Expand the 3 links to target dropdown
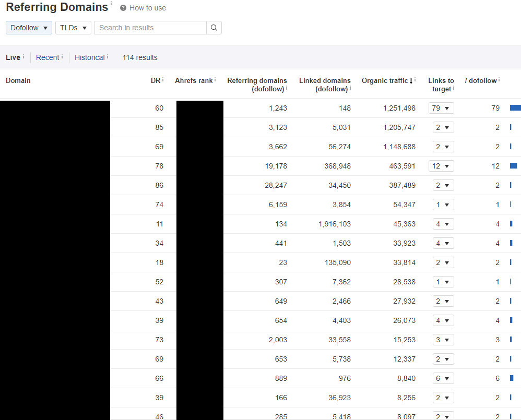The image size is (521, 420). [443, 340]
